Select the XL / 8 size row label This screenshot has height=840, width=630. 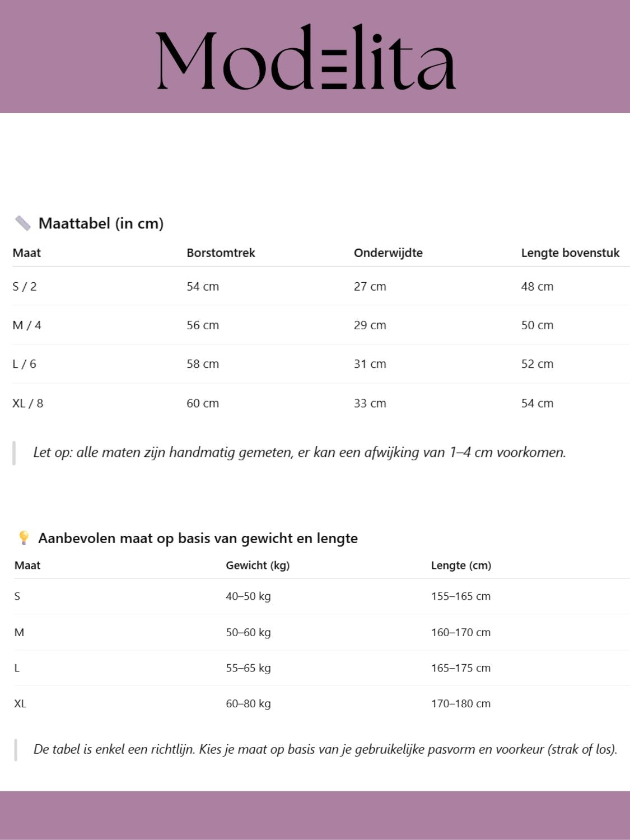(x=28, y=403)
